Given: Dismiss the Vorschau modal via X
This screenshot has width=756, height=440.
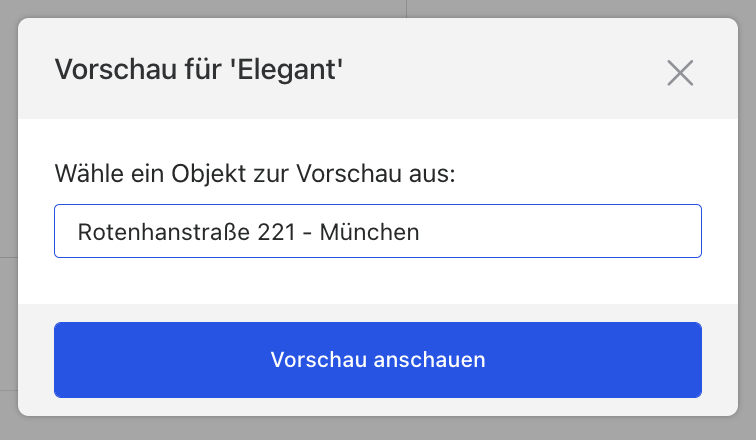Looking at the screenshot, I should point(680,72).
